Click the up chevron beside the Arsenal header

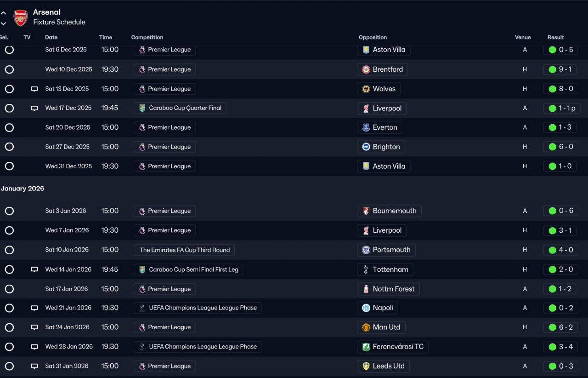[x=4, y=13]
